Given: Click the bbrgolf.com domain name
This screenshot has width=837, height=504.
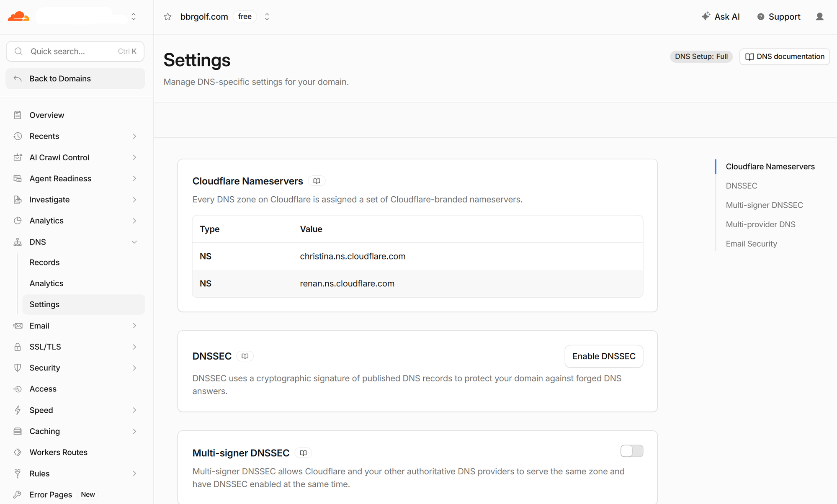Looking at the screenshot, I should (x=204, y=17).
